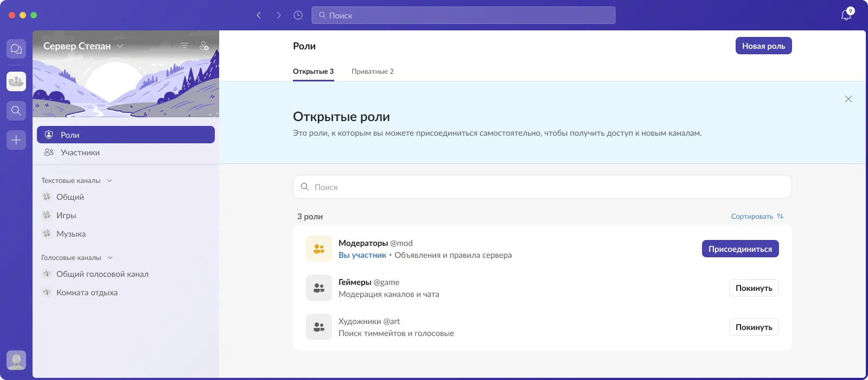Click the people icon beside Участники
Screen dimensions: 868x380
pyautogui.click(x=49, y=153)
